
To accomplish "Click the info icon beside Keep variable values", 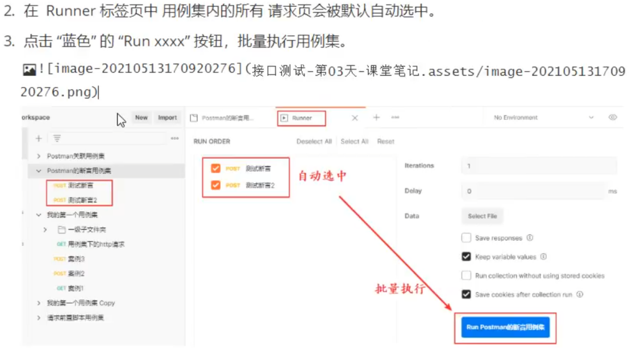I will pos(543,257).
